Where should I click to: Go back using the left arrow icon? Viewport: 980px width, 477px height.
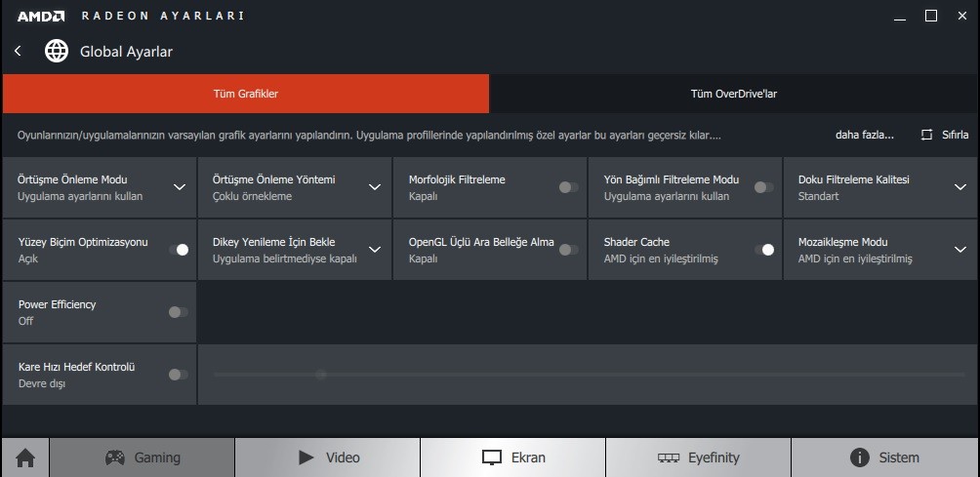click(x=19, y=51)
